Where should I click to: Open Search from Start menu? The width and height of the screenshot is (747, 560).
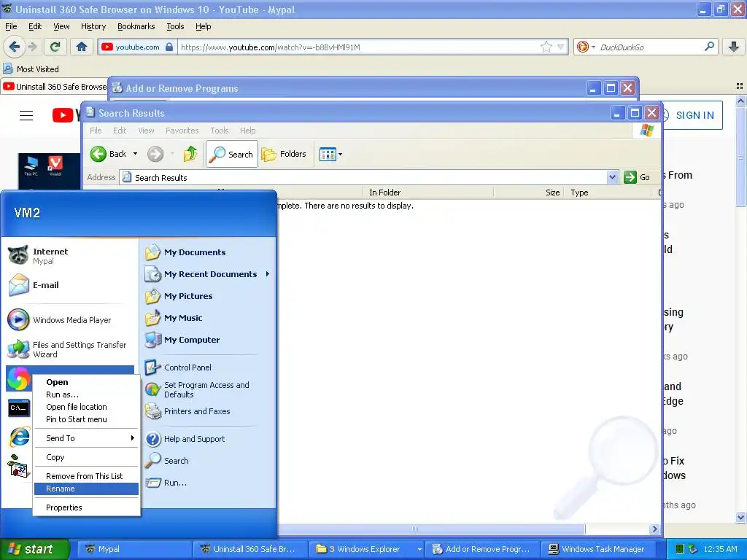point(208,461)
